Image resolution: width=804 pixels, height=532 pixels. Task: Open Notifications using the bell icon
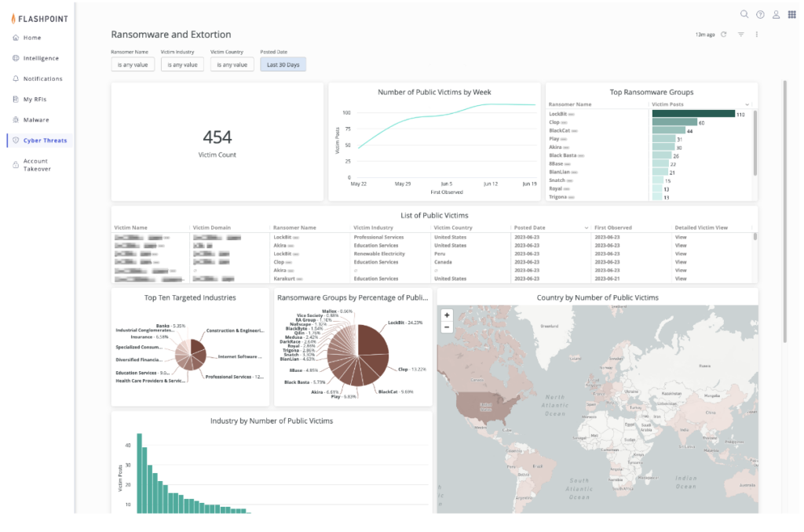[16, 78]
